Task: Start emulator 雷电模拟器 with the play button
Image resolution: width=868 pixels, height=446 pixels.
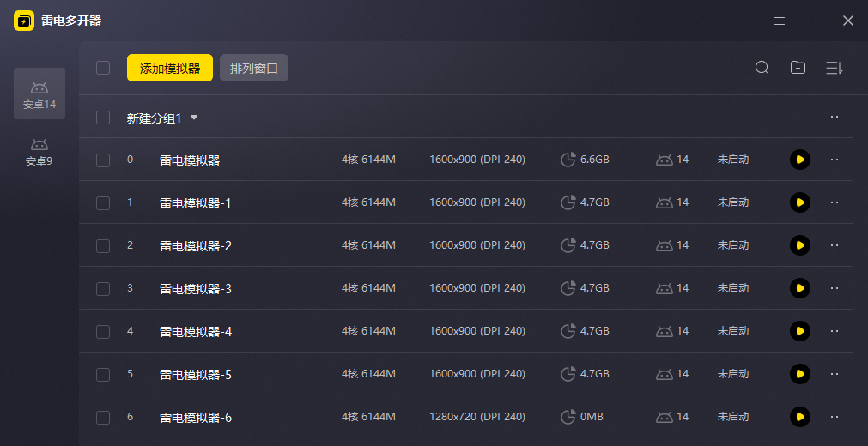Action: tap(800, 160)
